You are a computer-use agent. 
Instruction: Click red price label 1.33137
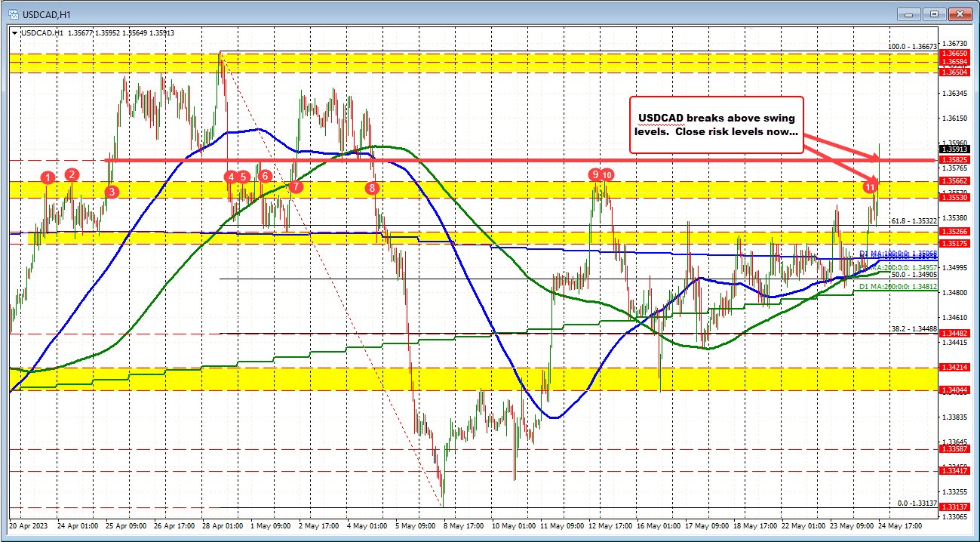[954, 507]
